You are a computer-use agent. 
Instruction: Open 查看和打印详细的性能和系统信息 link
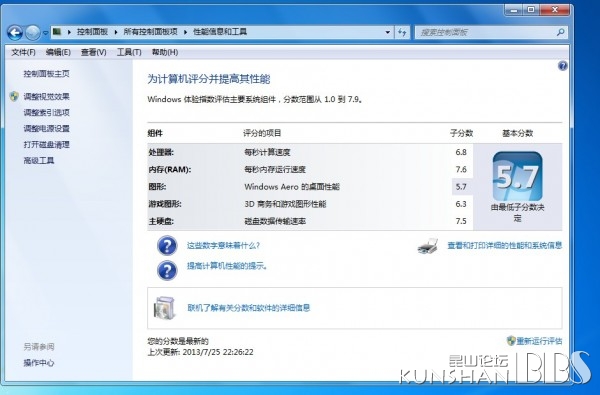(x=505, y=246)
